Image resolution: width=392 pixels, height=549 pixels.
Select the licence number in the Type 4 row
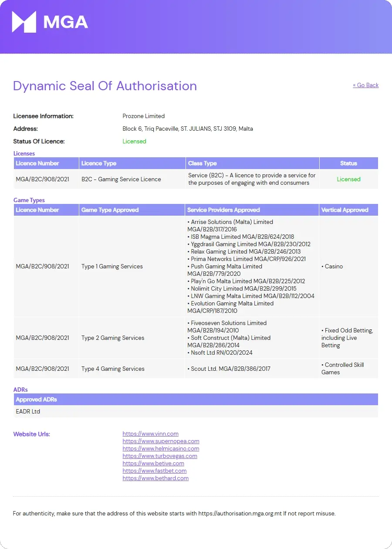coord(42,369)
